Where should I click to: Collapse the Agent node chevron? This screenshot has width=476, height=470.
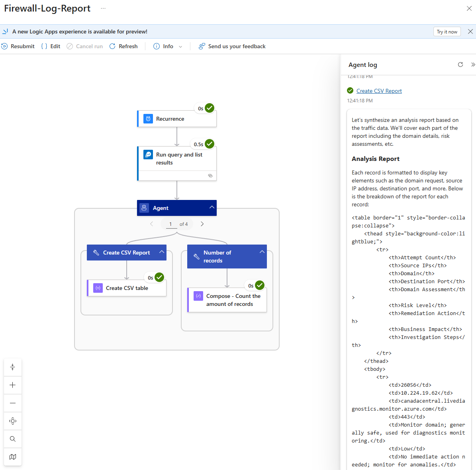[212, 208]
